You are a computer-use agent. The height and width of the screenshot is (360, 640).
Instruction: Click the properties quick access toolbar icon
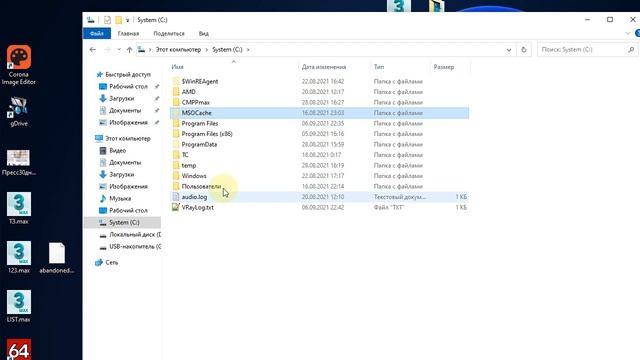click(x=107, y=20)
